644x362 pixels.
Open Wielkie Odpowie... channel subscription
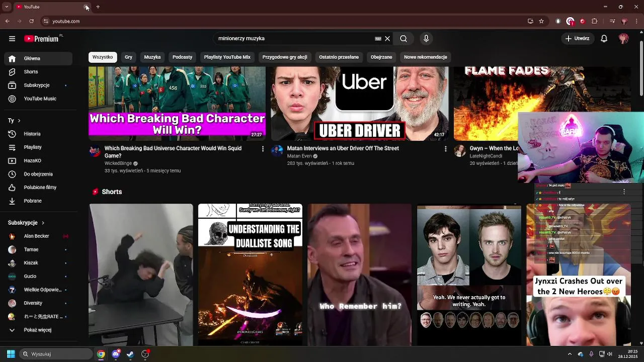(38, 290)
